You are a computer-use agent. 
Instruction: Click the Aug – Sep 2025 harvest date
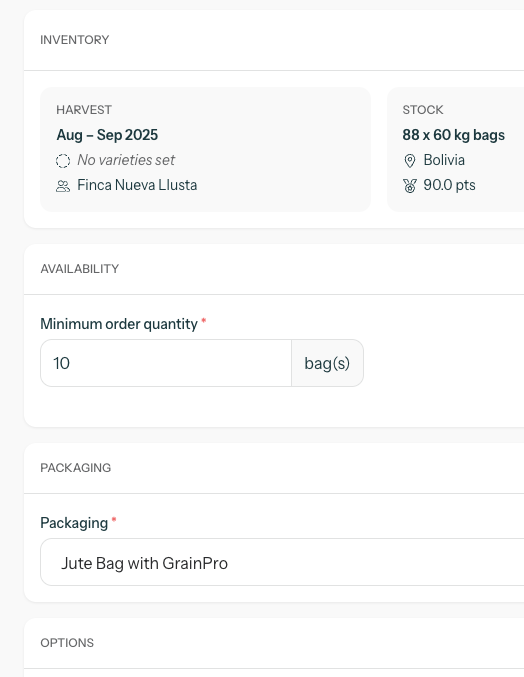click(107, 135)
